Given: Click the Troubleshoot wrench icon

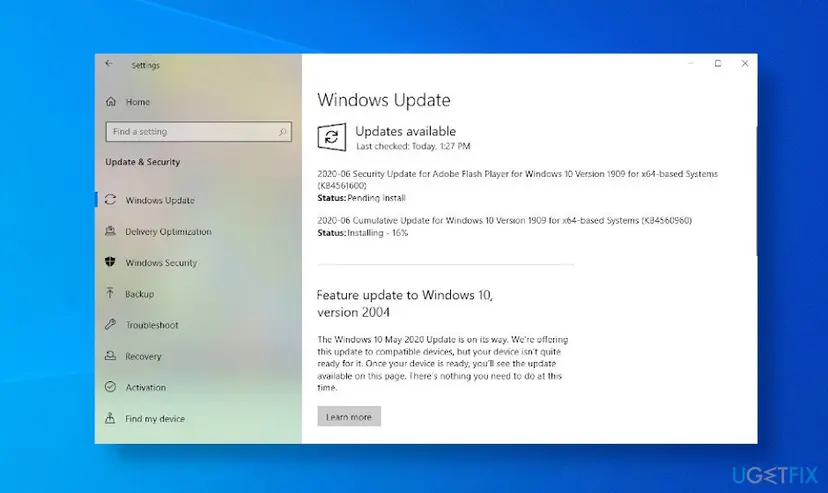Looking at the screenshot, I should (x=110, y=324).
